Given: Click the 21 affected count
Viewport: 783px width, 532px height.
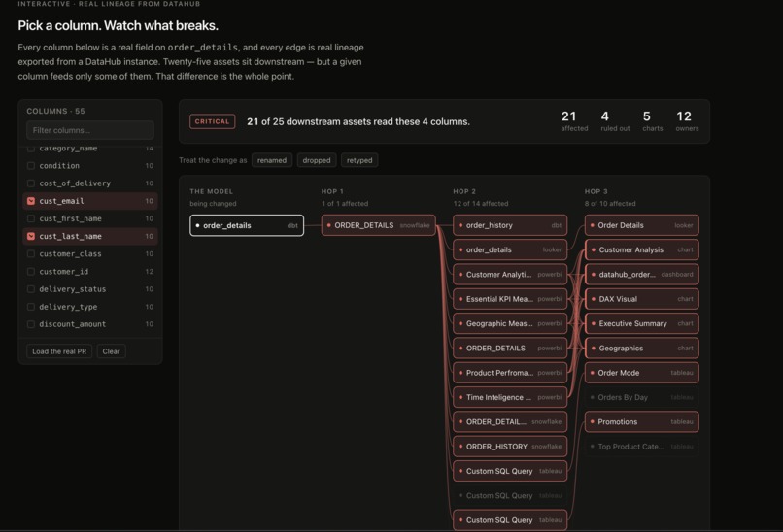Looking at the screenshot, I should [x=574, y=121].
